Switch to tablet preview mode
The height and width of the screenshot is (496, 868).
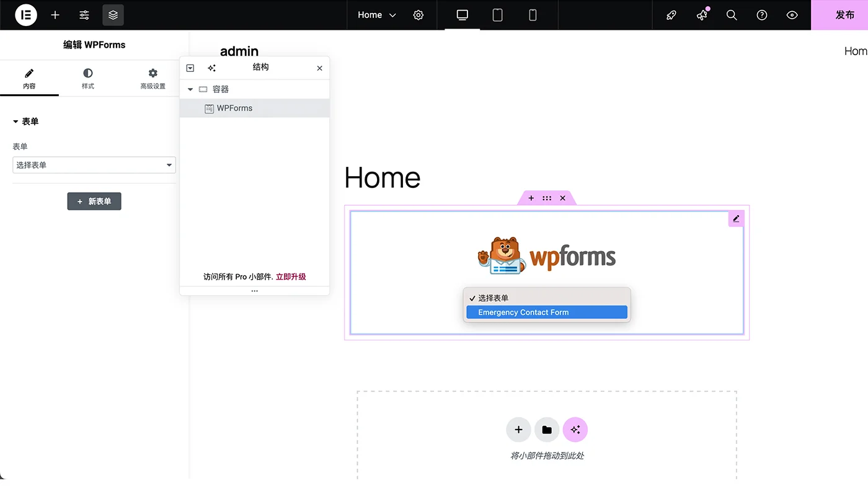point(497,15)
